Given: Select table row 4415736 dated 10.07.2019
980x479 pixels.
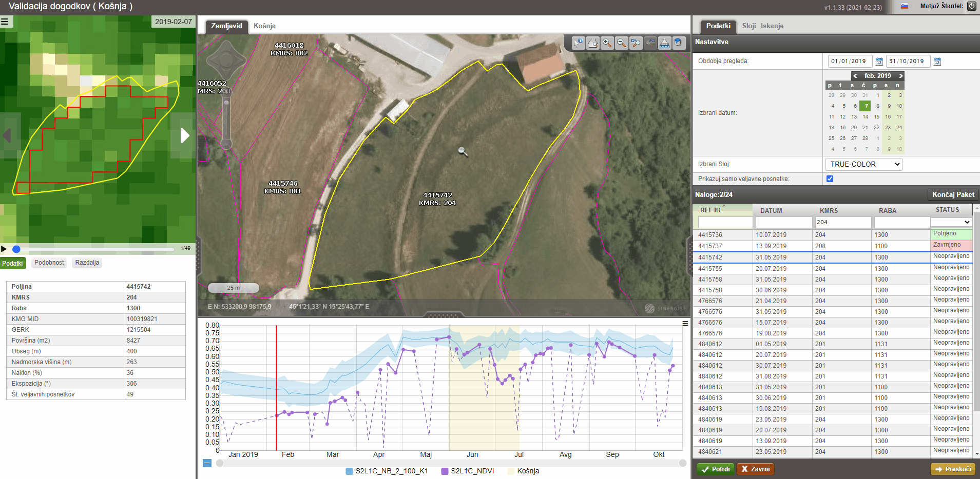Looking at the screenshot, I should [x=833, y=235].
